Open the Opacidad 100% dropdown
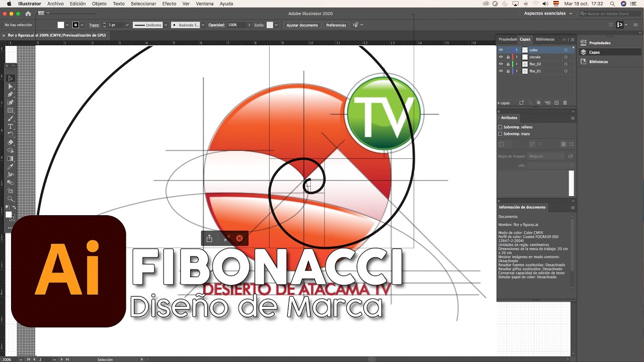 [249, 25]
